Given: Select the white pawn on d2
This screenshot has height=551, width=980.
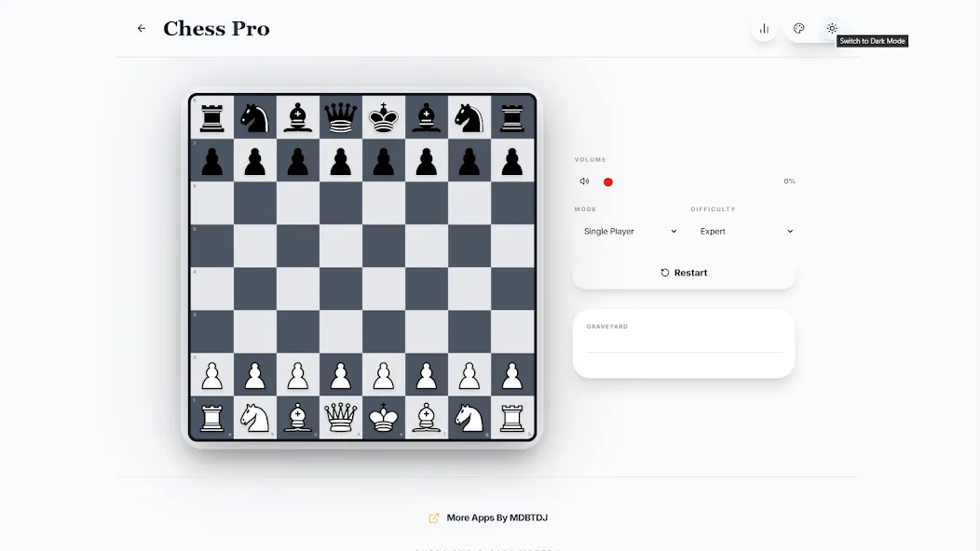Looking at the screenshot, I should (341, 375).
